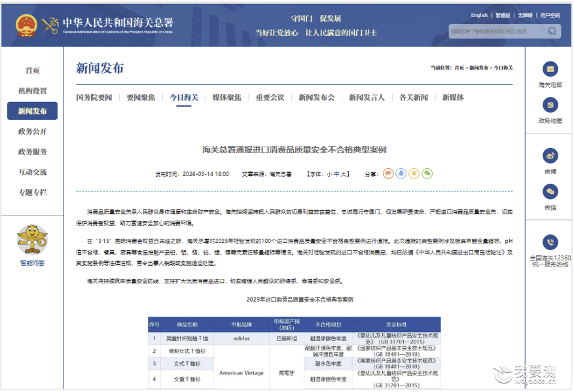Click the search magnifier icon
The image size is (574, 392).
tap(552, 31)
